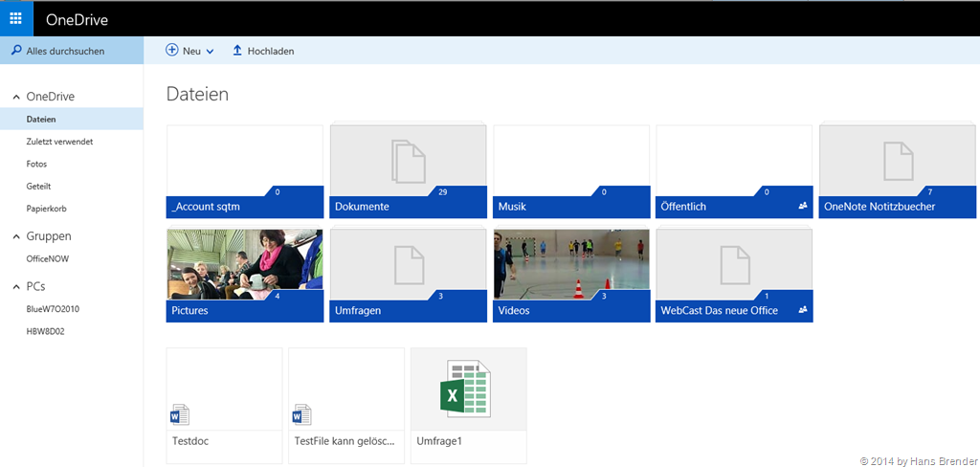
Task: Open the Pictures folder thumbnail
Action: [244, 265]
